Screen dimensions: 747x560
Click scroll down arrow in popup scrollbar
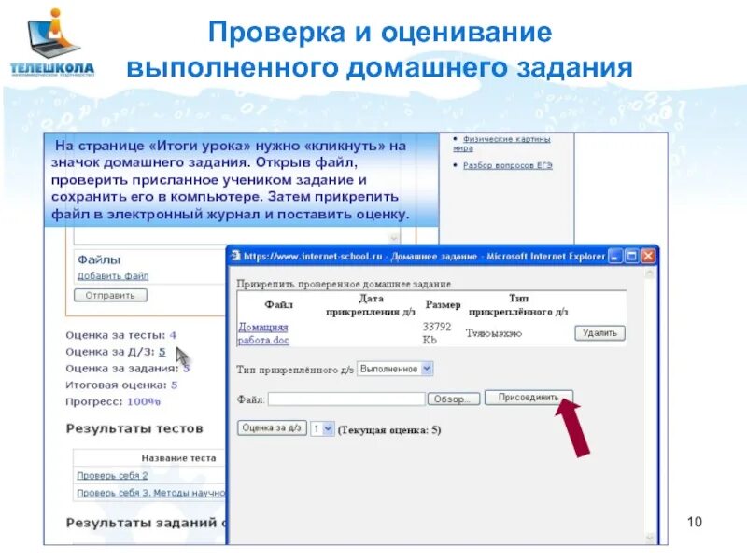click(649, 539)
